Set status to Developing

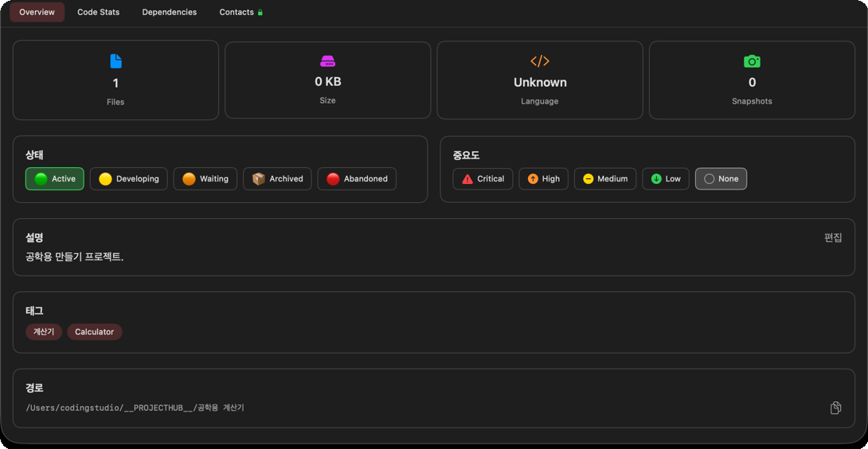coord(128,179)
